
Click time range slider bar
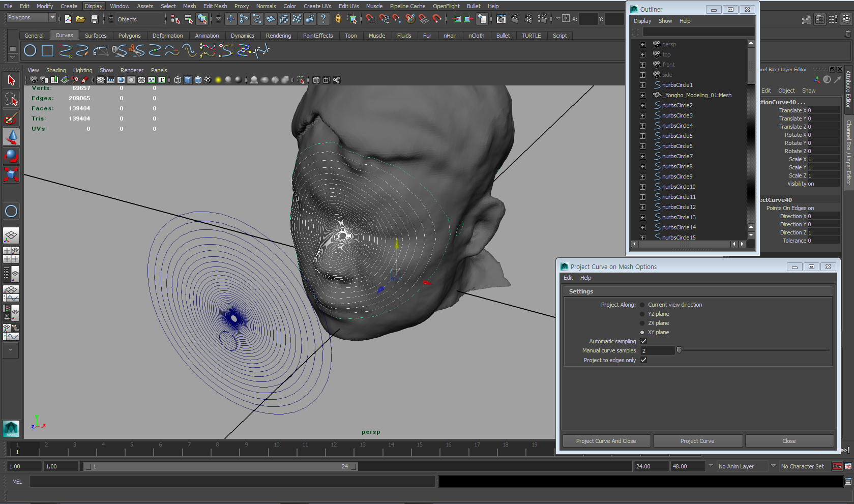tap(220, 466)
